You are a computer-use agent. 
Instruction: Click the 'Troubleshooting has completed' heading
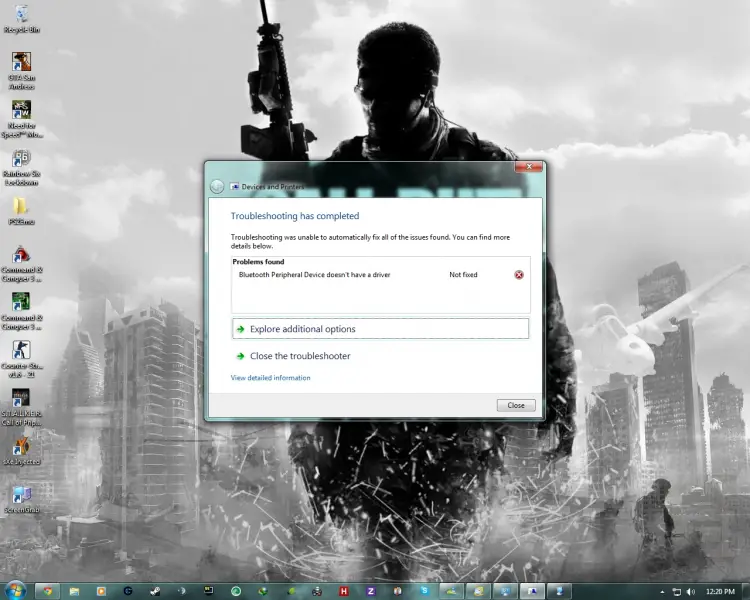pyautogui.click(x=295, y=216)
